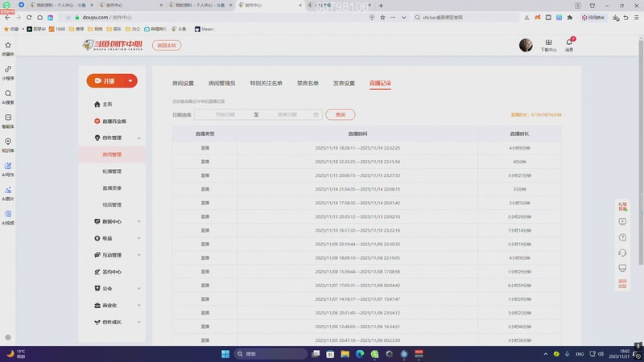The width and height of the screenshot is (644, 362).
Task: Click customer service headset icon on right rail
Action: click(622, 253)
